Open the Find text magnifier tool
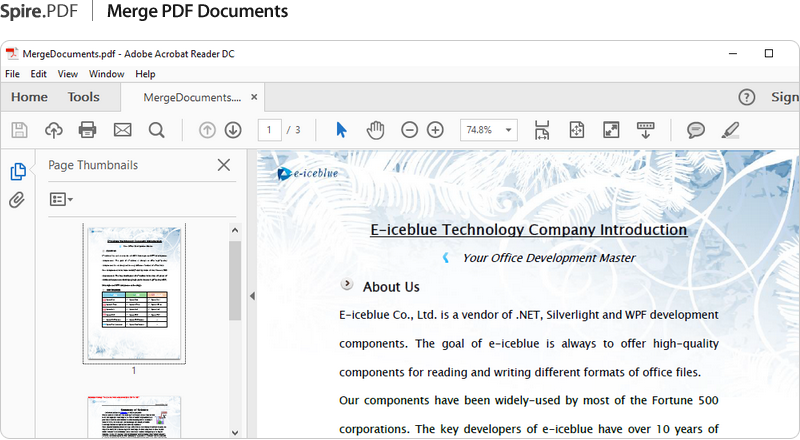The height and width of the screenshot is (440, 800). pyautogui.click(x=156, y=130)
